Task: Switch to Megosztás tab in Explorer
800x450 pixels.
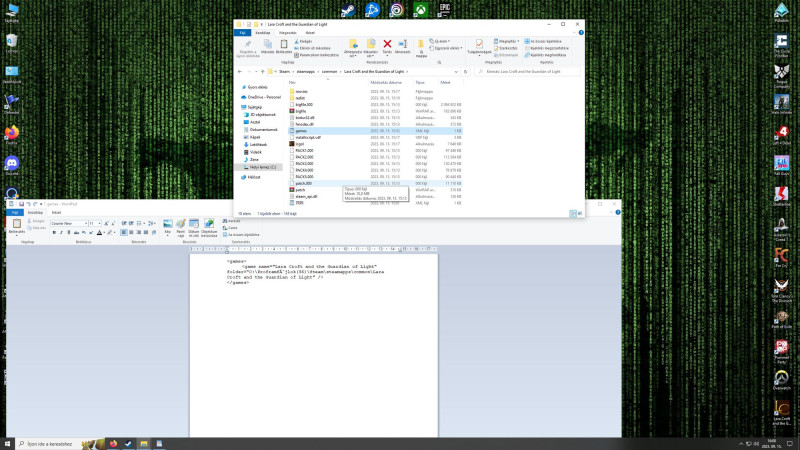Action: (287, 33)
